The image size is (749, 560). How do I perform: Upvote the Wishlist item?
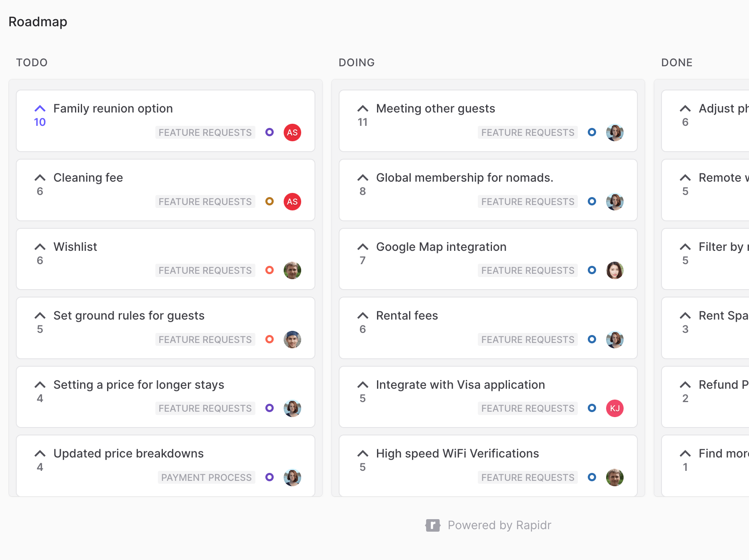tap(40, 247)
